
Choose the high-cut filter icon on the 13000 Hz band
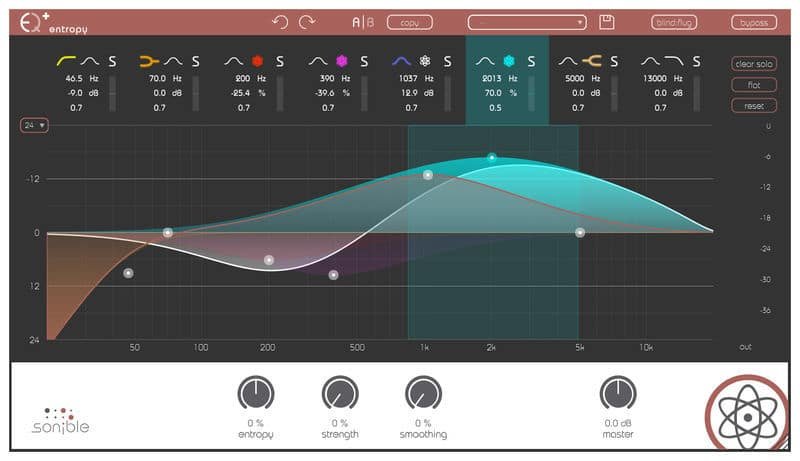pos(674,61)
